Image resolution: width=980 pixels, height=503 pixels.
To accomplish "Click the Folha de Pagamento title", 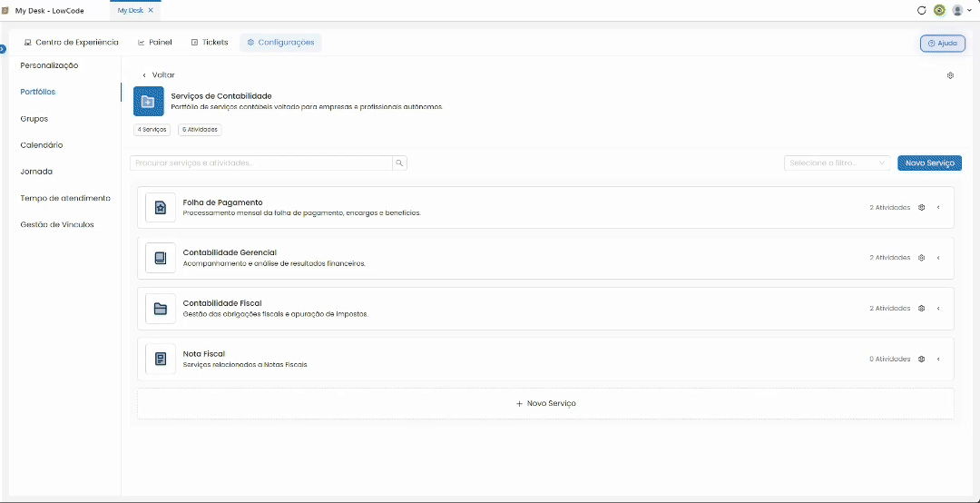I will pos(222,202).
